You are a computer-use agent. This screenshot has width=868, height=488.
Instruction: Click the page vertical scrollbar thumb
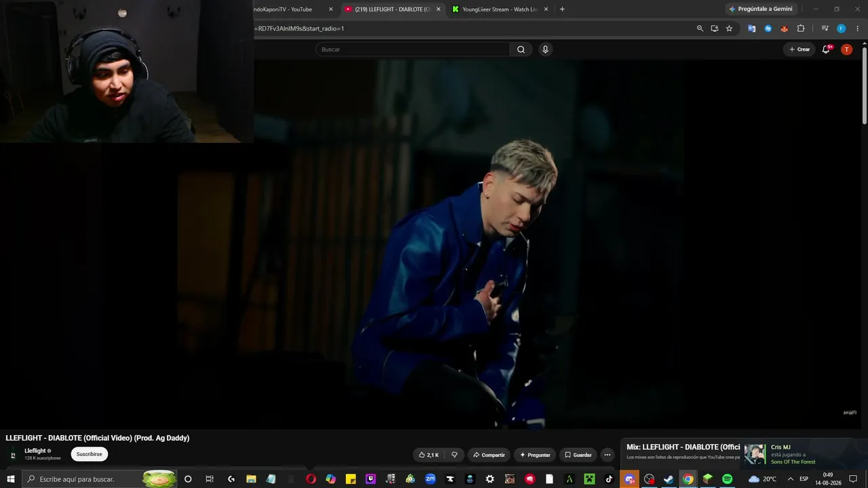pos(864,84)
